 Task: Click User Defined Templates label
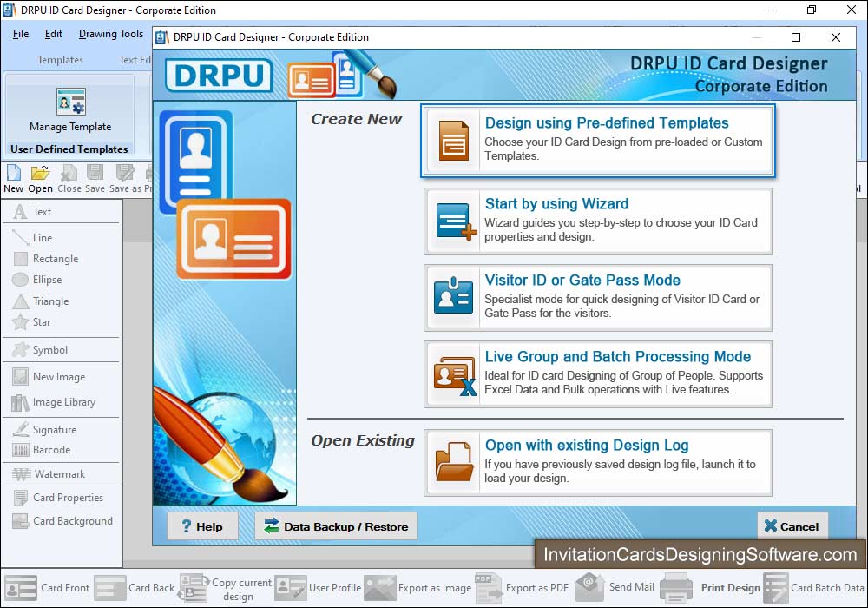click(69, 149)
